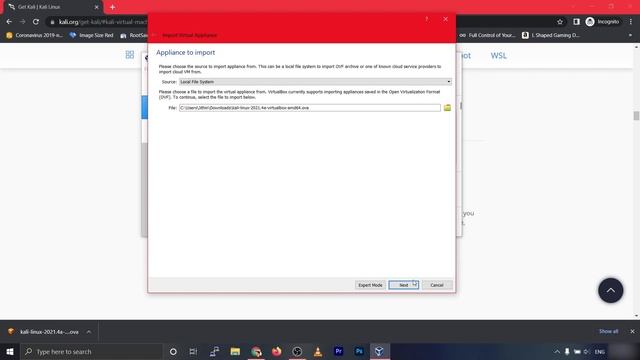
Task: Click the VLC cone icon on the taskbar
Action: (x=318, y=351)
